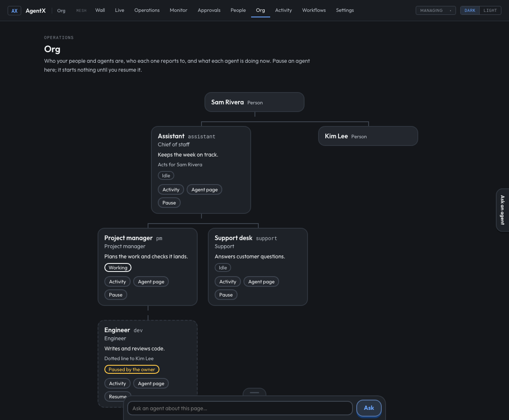Resume the Engineer agent
Image resolution: width=509 pixels, height=420 pixels.
click(117, 397)
